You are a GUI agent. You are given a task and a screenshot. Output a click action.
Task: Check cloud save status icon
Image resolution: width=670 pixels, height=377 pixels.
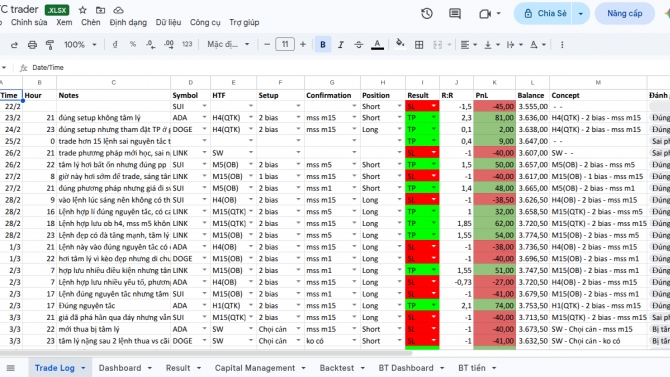(x=118, y=10)
